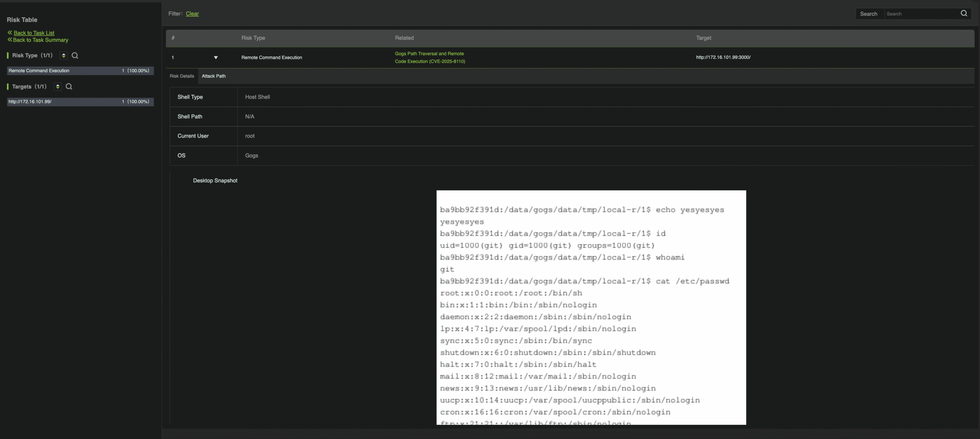This screenshot has width=980, height=439.
Task: Collapse risk row 1 using its triangle
Action: tap(216, 57)
